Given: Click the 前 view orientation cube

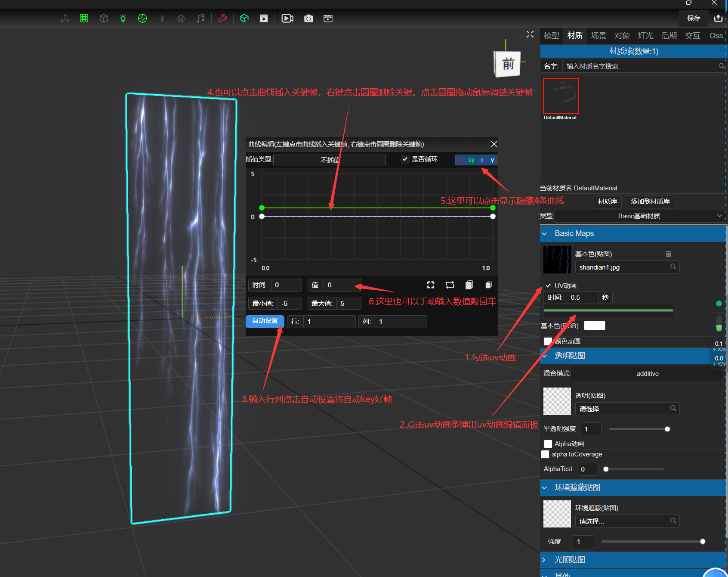Looking at the screenshot, I should [x=508, y=64].
